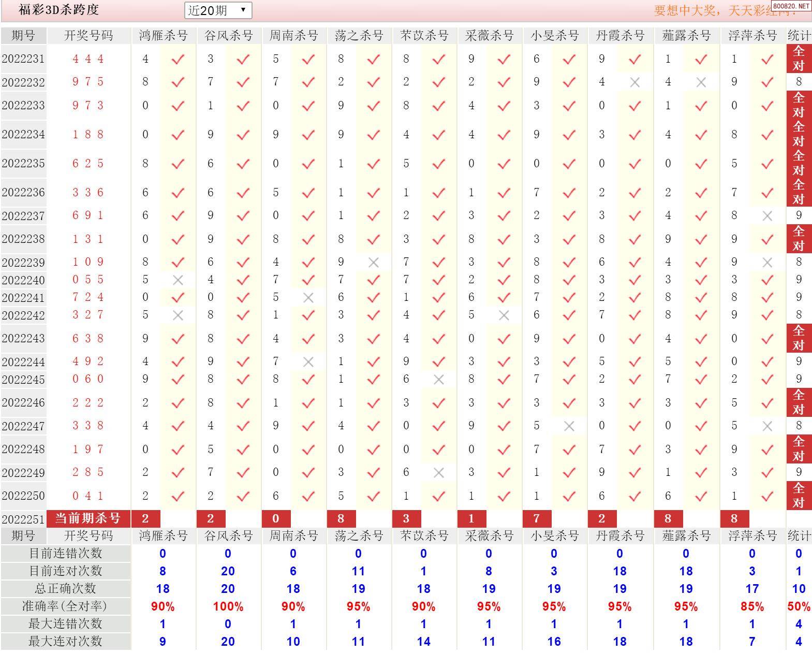Click the red check for 荡之 in row 2022234
The width and height of the screenshot is (812, 653).
[373, 135]
